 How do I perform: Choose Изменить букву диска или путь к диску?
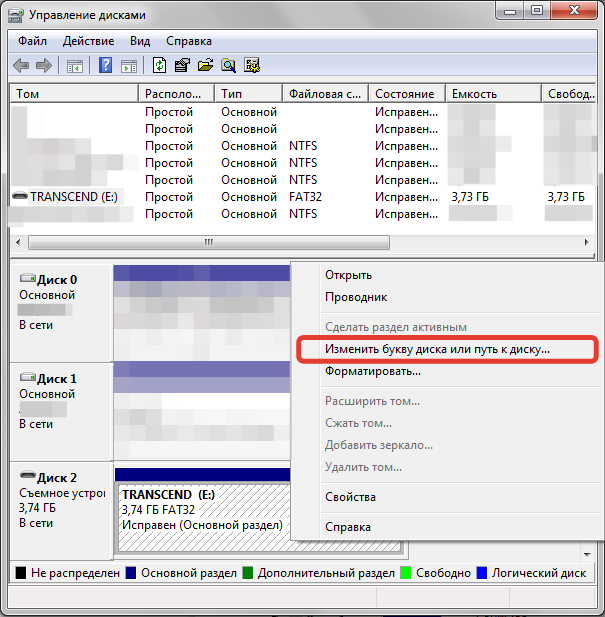pyautogui.click(x=437, y=350)
